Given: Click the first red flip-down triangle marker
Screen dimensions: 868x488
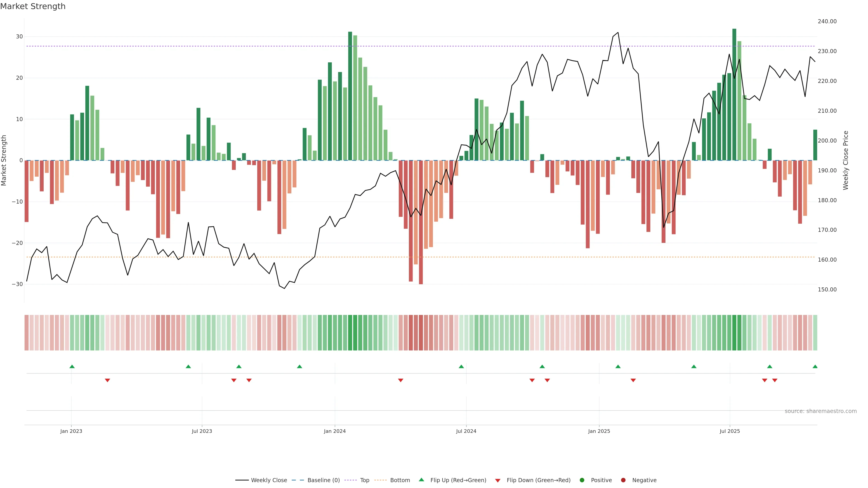Looking at the screenshot, I should coord(108,380).
